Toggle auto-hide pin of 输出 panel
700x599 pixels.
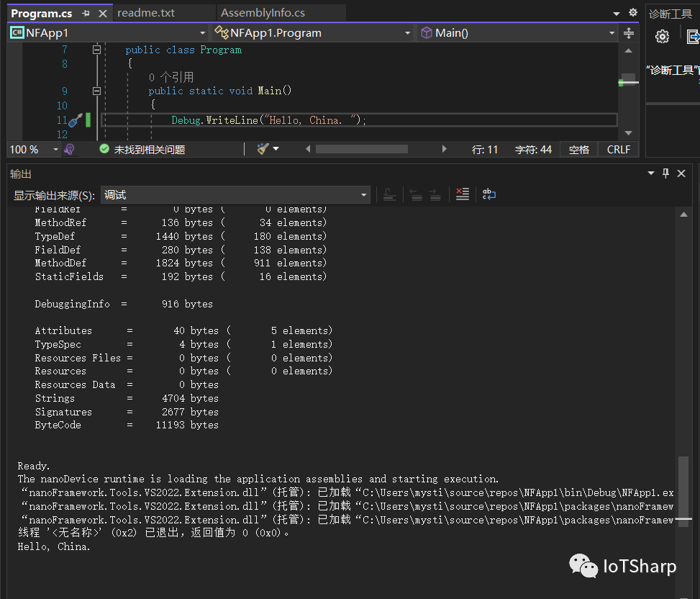tap(665, 174)
